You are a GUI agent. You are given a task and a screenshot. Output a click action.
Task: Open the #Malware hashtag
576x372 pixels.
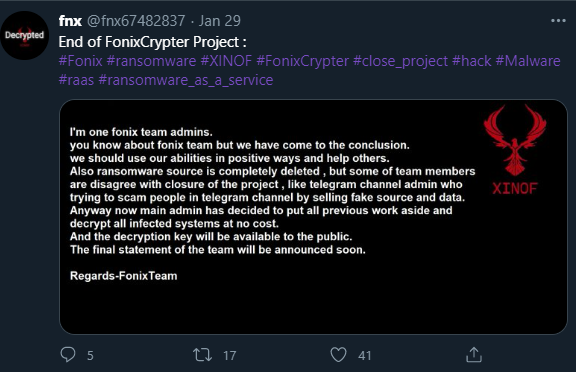point(528,61)
